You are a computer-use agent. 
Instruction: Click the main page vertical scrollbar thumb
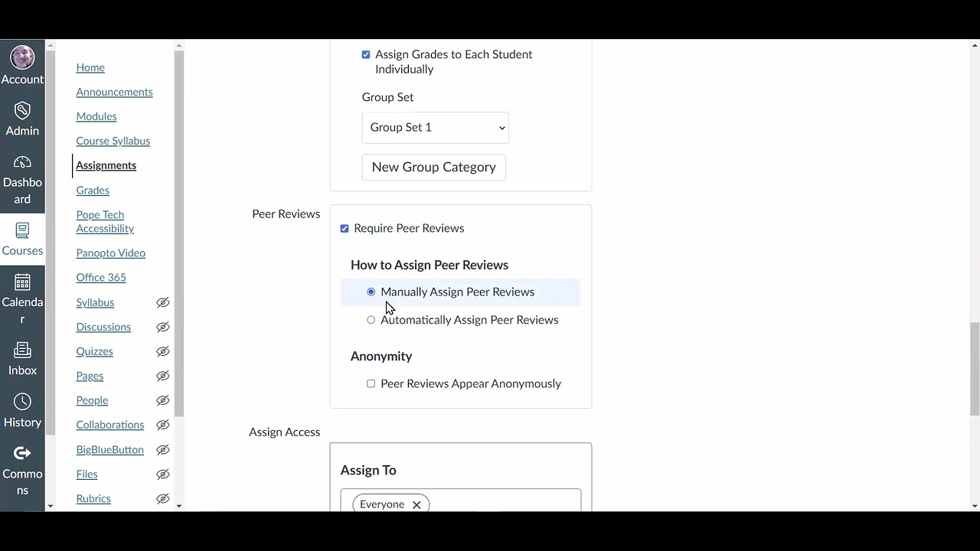[x=975, y=369]
